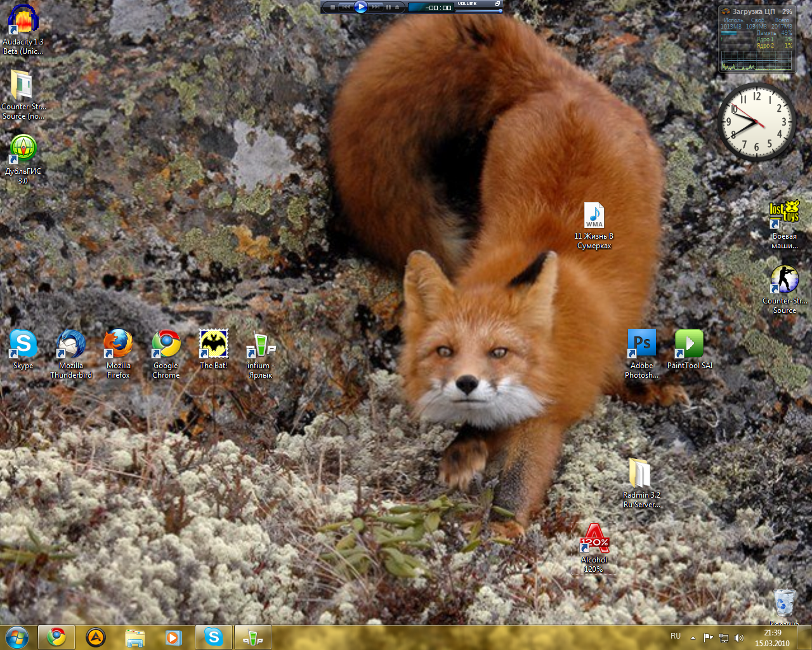The height and width of the screenshot is (650, 812).
Task: Open the Windows Start menu
Action: click(17, 637)
